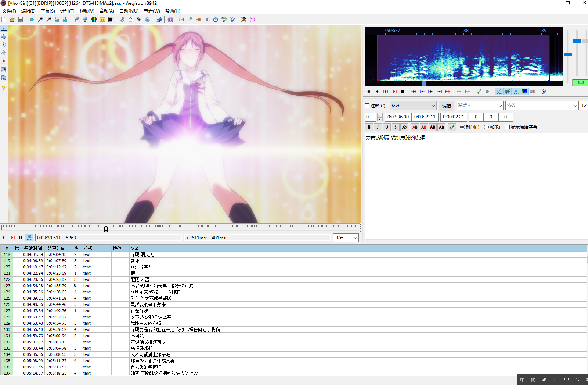The height and width of the screenshot is (385, 588).
Task: Jump video to blue arrow position
Action: coord(32,19)
